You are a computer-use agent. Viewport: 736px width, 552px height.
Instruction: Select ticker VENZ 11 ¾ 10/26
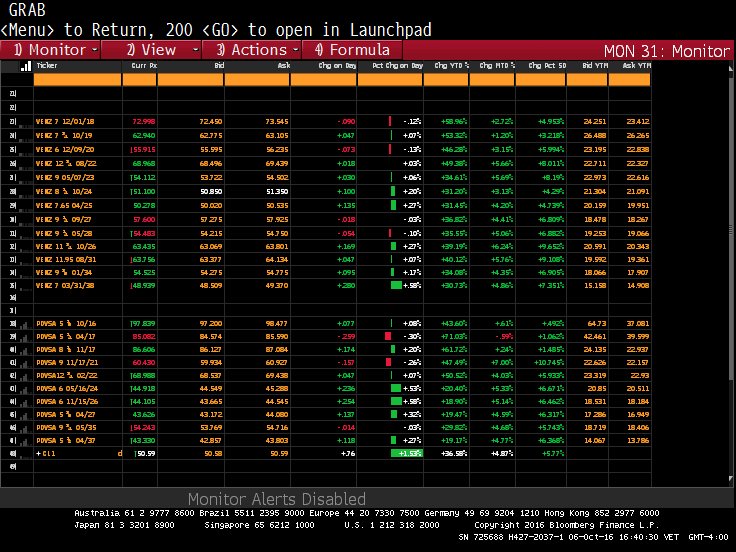pyautogui.click(x=66, y=246)
